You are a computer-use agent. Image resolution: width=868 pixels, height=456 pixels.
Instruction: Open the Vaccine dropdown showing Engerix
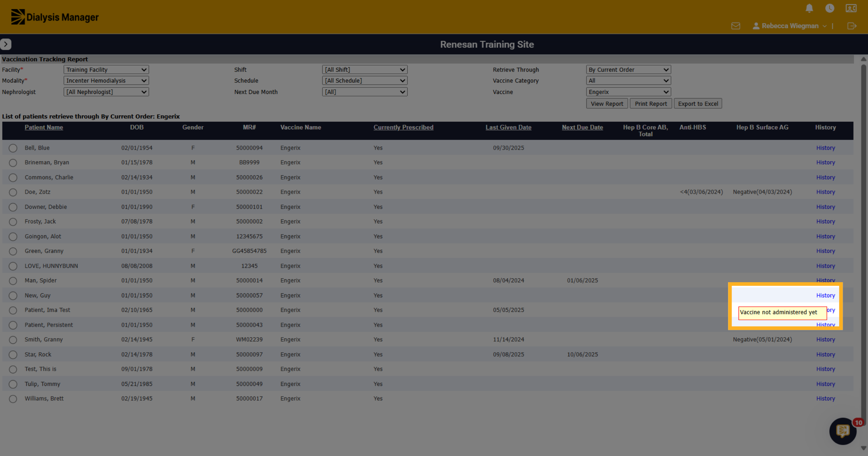[629, 92]
